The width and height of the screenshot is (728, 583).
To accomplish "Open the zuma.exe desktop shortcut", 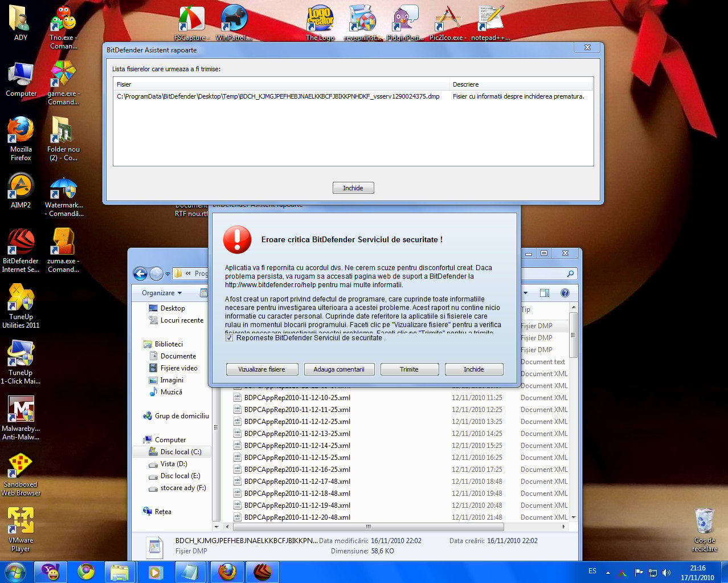I will 63,251.
